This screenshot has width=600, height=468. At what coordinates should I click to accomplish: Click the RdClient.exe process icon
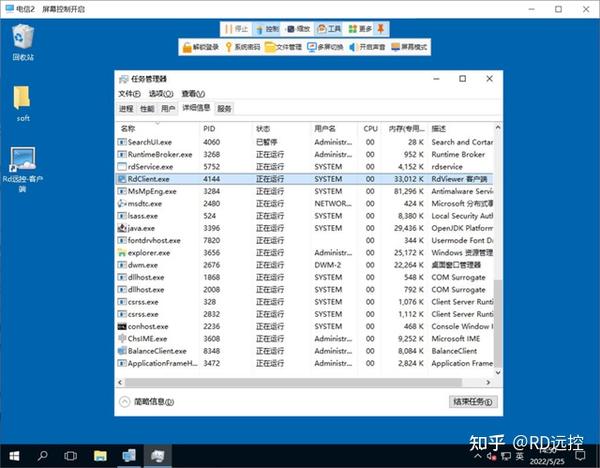[122, 179]
